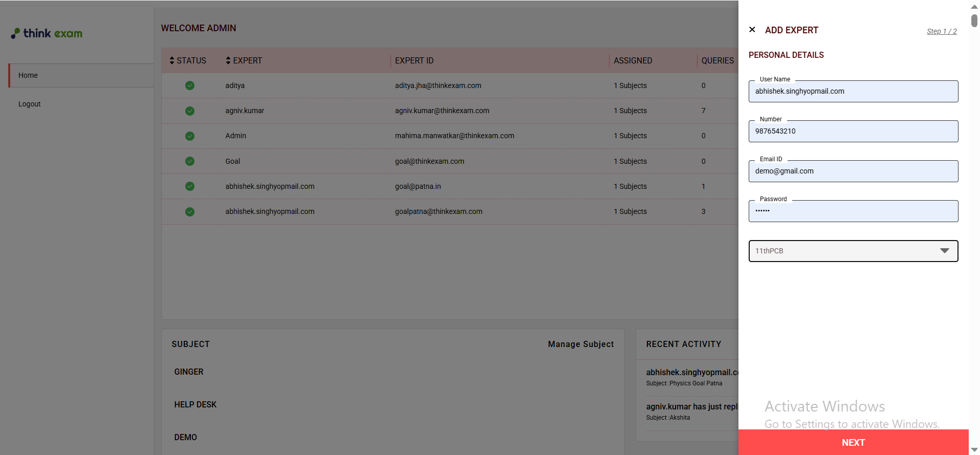Click green status check for aditya
Screen dimensions: 980x455
tap(190, 85)
